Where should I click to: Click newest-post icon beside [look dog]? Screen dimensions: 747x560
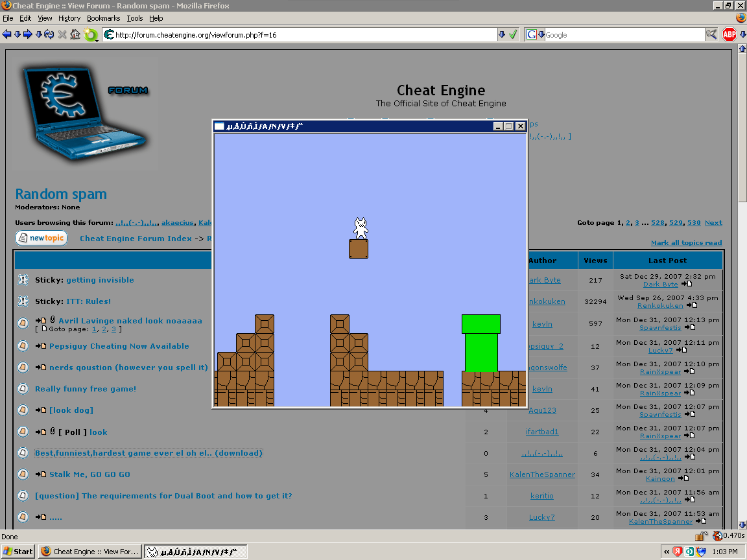coord(40,410)
